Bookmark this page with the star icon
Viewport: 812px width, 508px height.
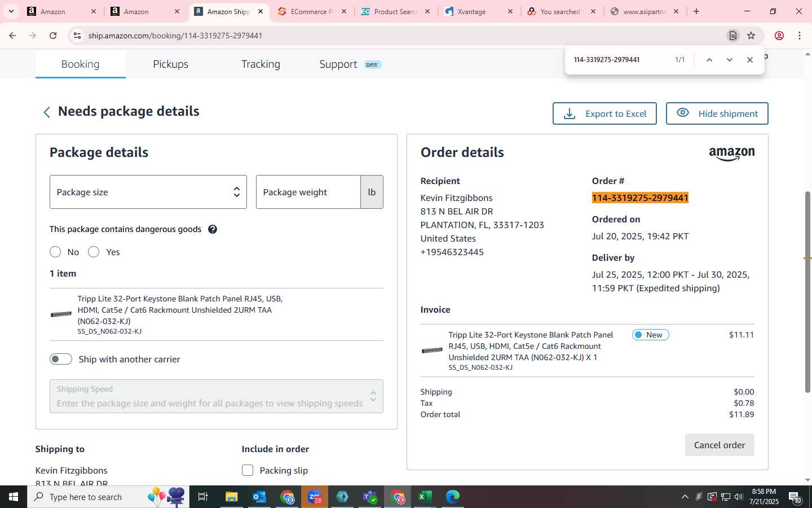(x=751, y=36)
